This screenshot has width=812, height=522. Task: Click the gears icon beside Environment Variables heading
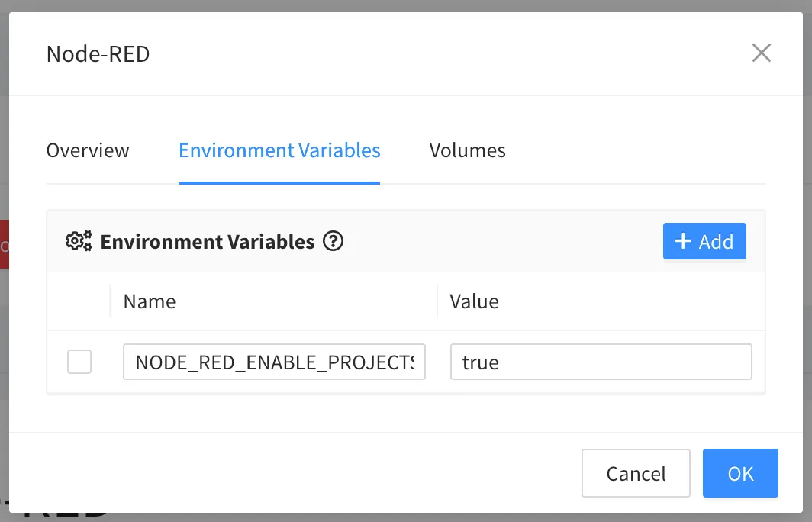(x=79, y=241)
